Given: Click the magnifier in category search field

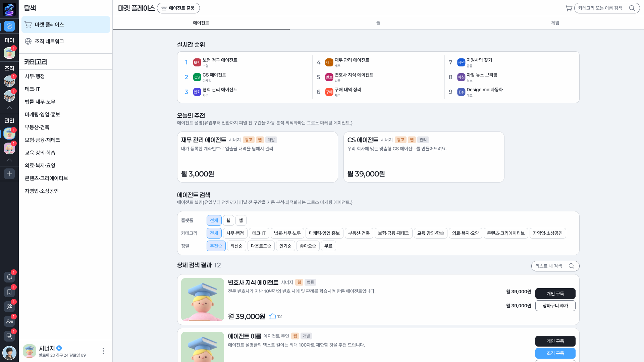Looking at the screenshot, I should click(632, 8).
